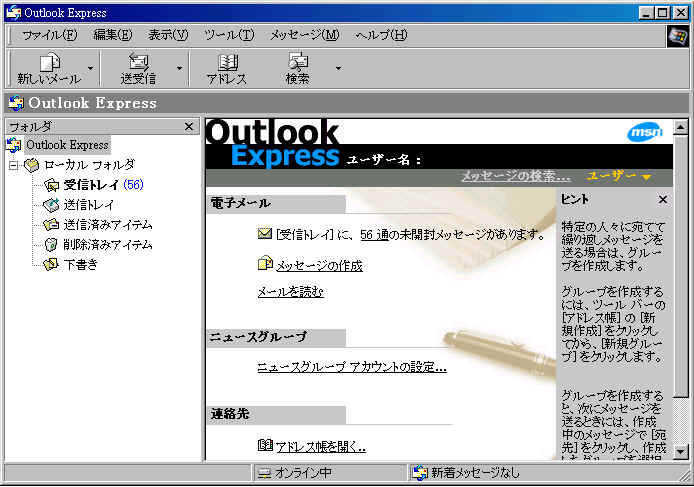Image resolution: width=694 pixels, height=487 pixels.
Task: Click the ローカル フォルダ folder icon
Action: pos(31,165)
